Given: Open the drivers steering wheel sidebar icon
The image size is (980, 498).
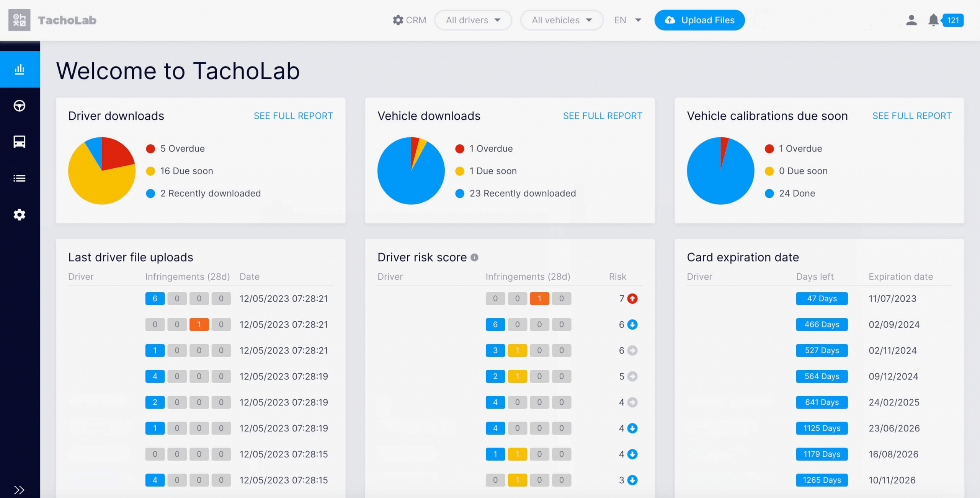Looking at the screenshot, I should (x=20, y=106).
